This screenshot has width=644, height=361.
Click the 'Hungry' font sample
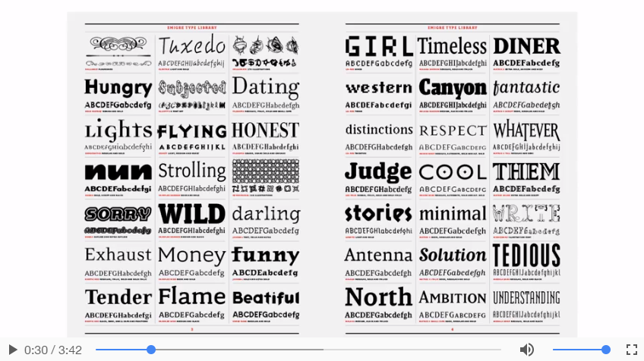click(x=118, y=88)
